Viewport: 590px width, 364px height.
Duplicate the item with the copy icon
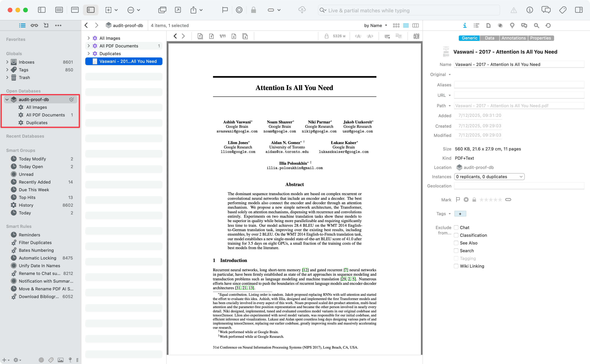click(162, 10)
